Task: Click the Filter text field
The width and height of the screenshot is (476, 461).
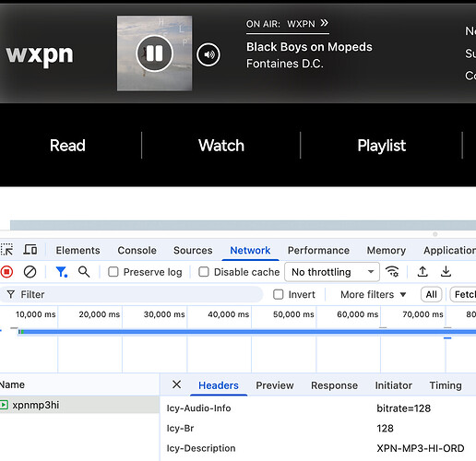Action: [132, 294]
